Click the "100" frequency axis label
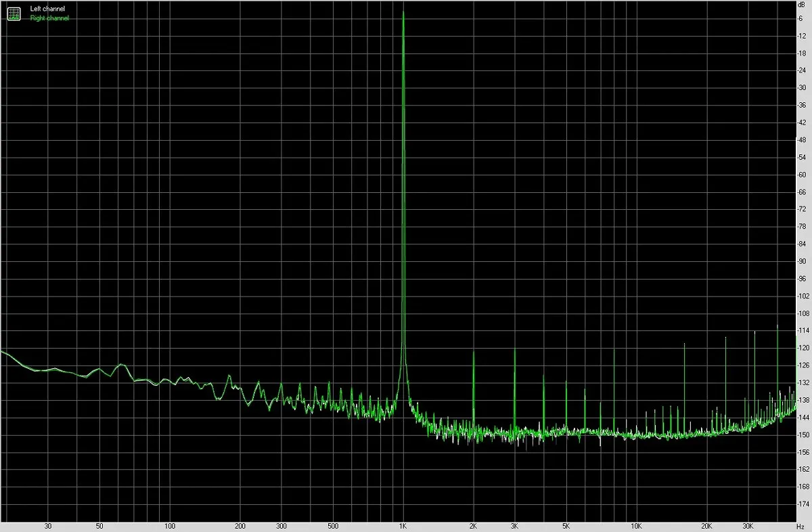The image size is (812, 532). point(170,526)
